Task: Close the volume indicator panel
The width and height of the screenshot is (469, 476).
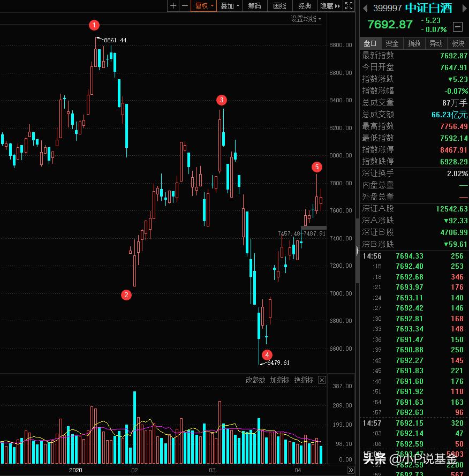Action: pyautogui.click(x=322, y=380)
